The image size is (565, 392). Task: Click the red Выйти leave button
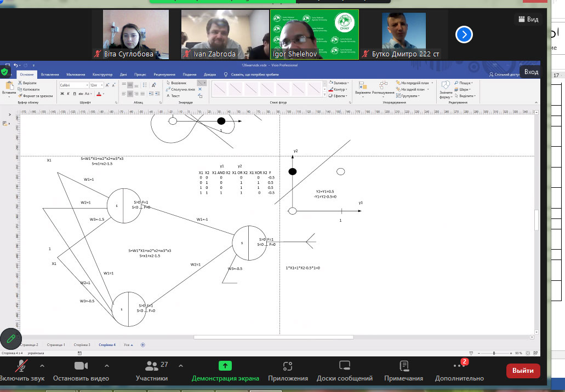point(523,371)
